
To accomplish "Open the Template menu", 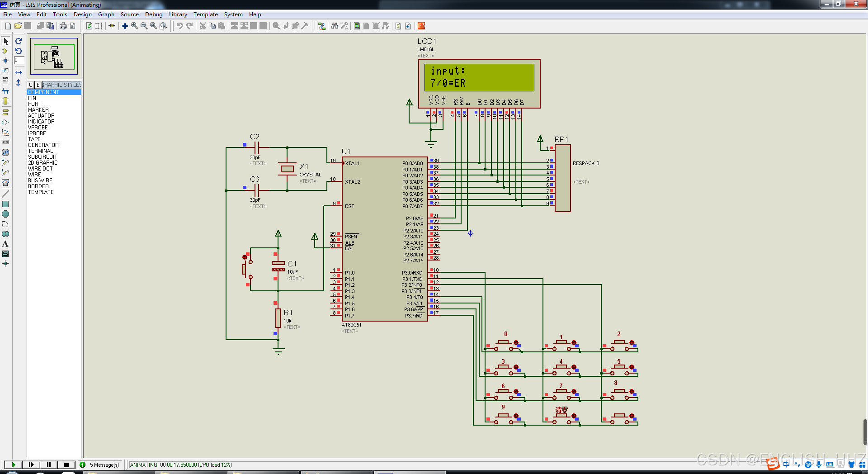I will (206, 14).
